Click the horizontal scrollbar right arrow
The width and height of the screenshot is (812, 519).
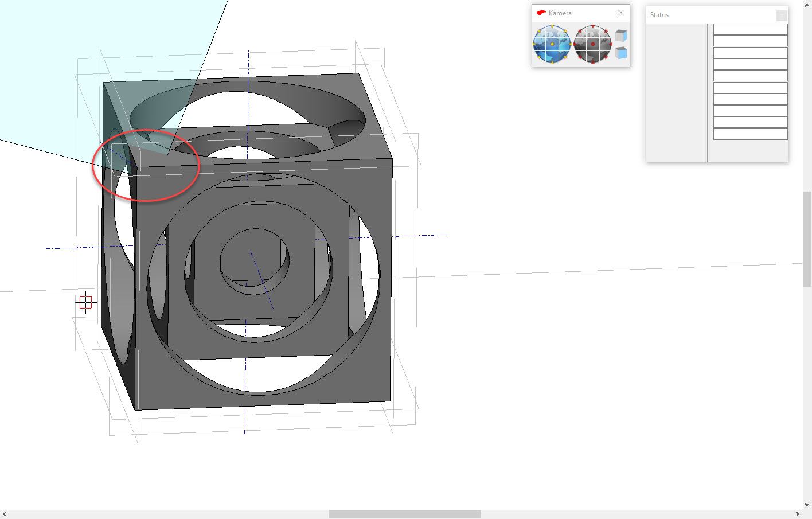pyautogui.click(x=798, y=514)
